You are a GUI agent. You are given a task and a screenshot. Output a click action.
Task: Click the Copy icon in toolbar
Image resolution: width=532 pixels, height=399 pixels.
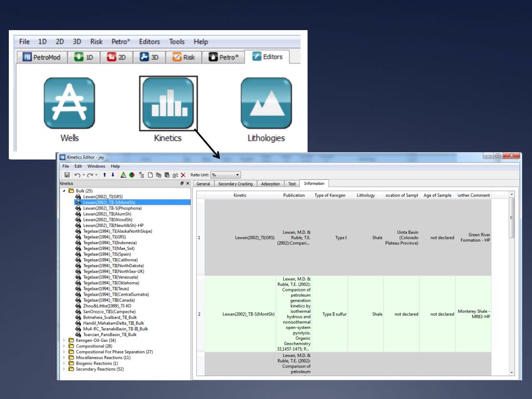(158, 175)
